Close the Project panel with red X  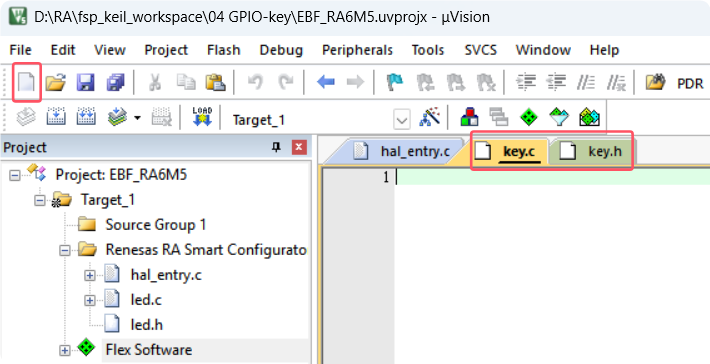(299, 148)
